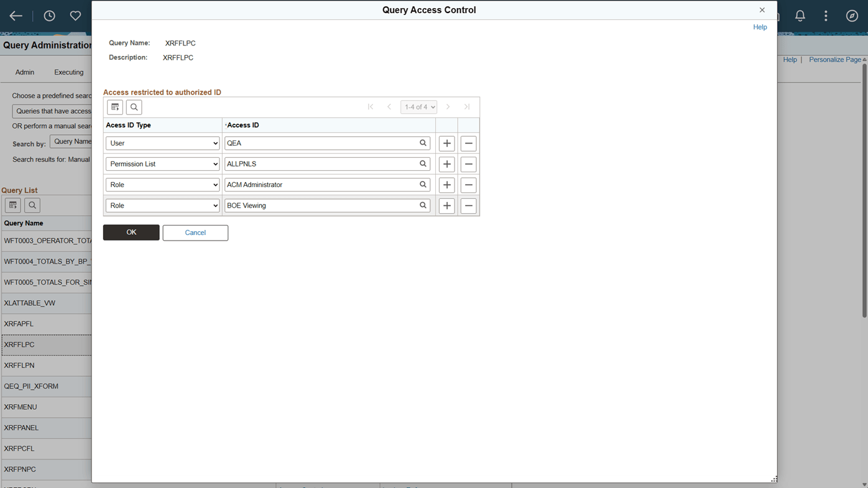This screenshot has height=488, width=868.
Task: Select XRFPANEL in the Query List
Action: (21, 428)
